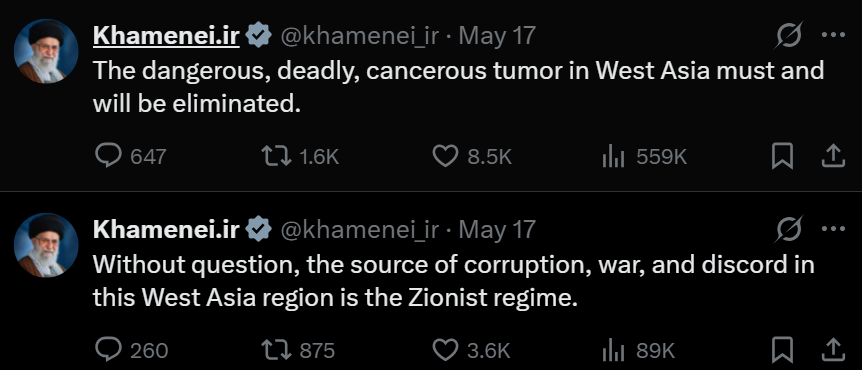862x370 pixels.
Task: Like the first post with 8.5K likes
Action: [472, 157]
